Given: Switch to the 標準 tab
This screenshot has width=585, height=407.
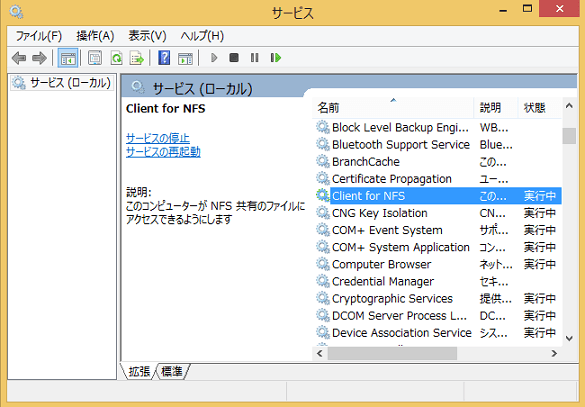Looking at the screenshot, I should click(x=172, y=372).
